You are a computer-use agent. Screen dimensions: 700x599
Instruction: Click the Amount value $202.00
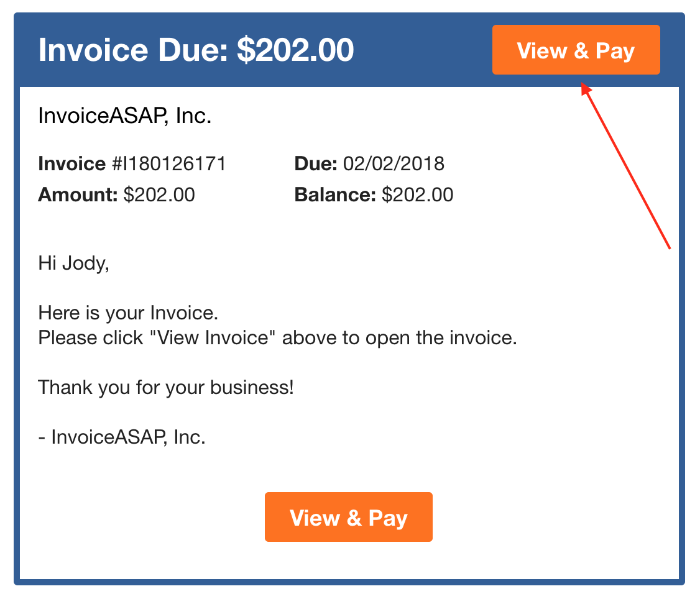click(159, 195)
